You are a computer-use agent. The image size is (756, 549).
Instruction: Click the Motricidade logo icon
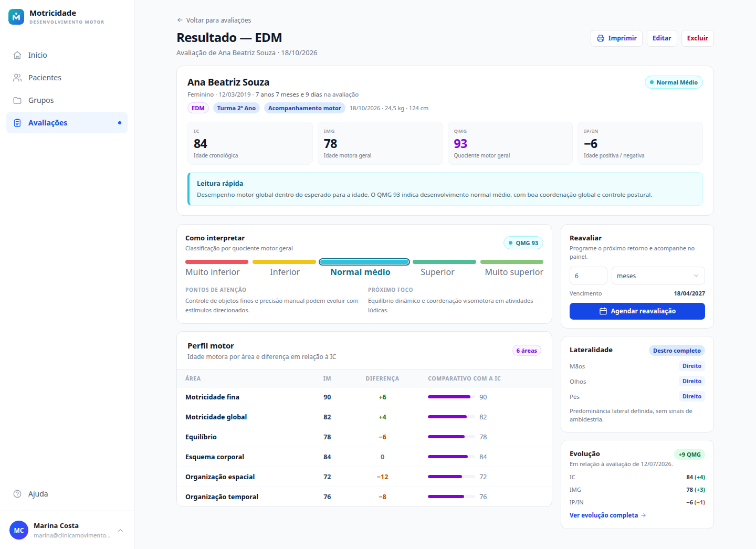pos(16,17)
